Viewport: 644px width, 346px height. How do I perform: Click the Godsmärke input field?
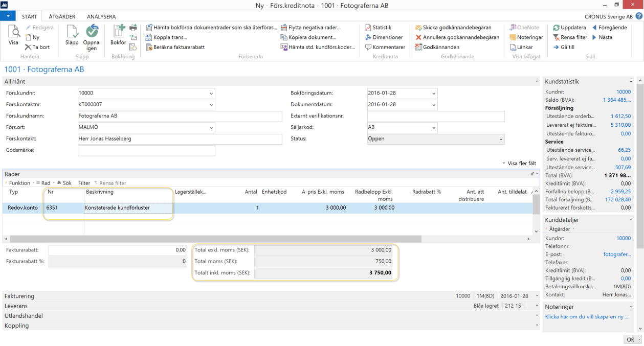point(146,150)
